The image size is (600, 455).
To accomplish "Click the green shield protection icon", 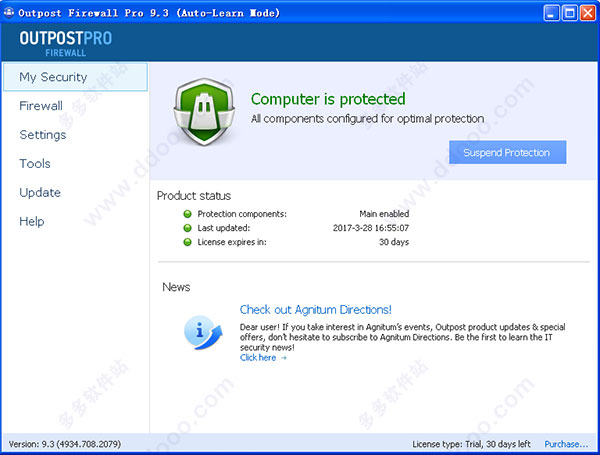I will pos(204,112).
